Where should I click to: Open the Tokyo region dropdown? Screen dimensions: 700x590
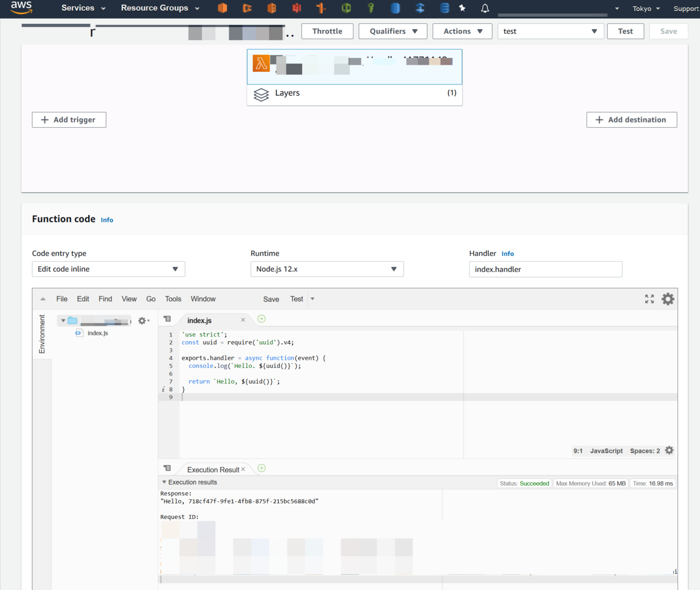pos(646,9)
